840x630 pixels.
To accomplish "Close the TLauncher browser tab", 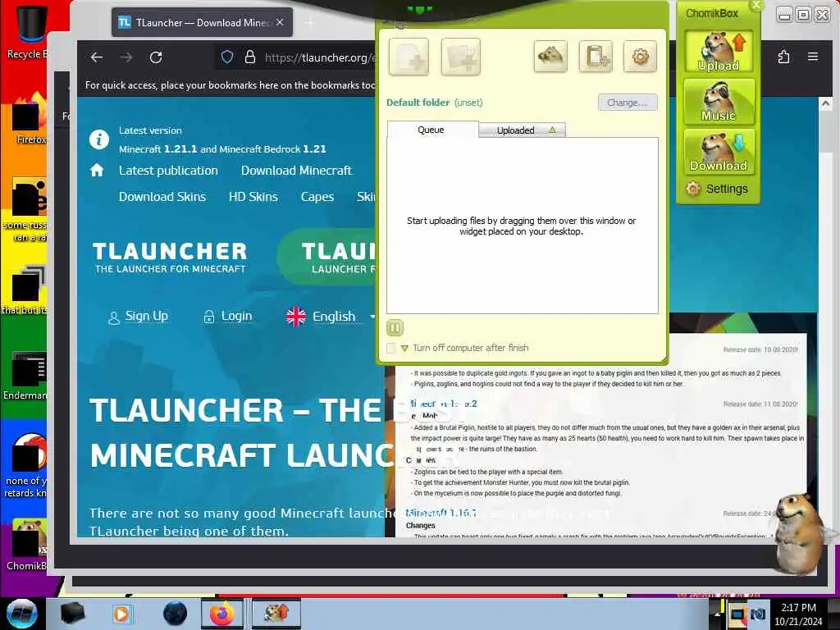I will click(280, 22).
